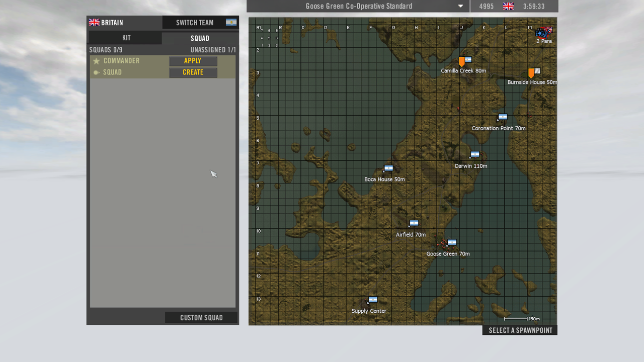Click the UNASSIGNED 1/1 counter
Image resolution: width=644 pixels, height=362 pixels.
tap(213, 50)
